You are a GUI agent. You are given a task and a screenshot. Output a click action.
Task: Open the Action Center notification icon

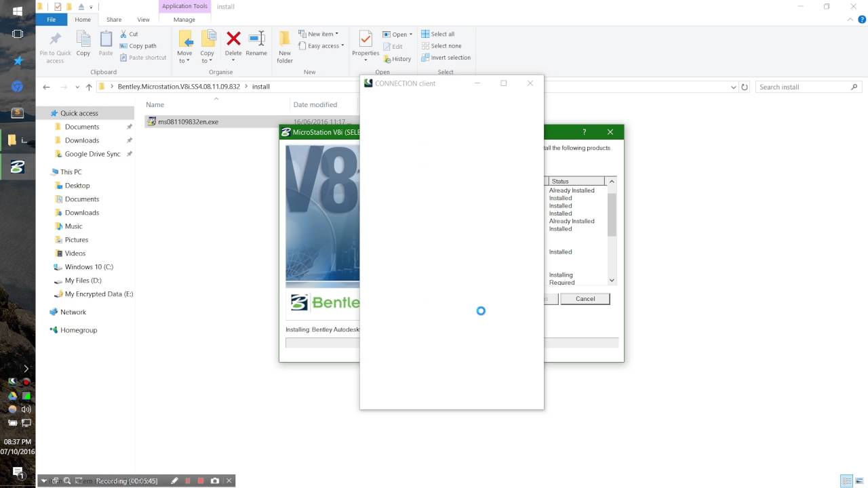click(18, 472)
